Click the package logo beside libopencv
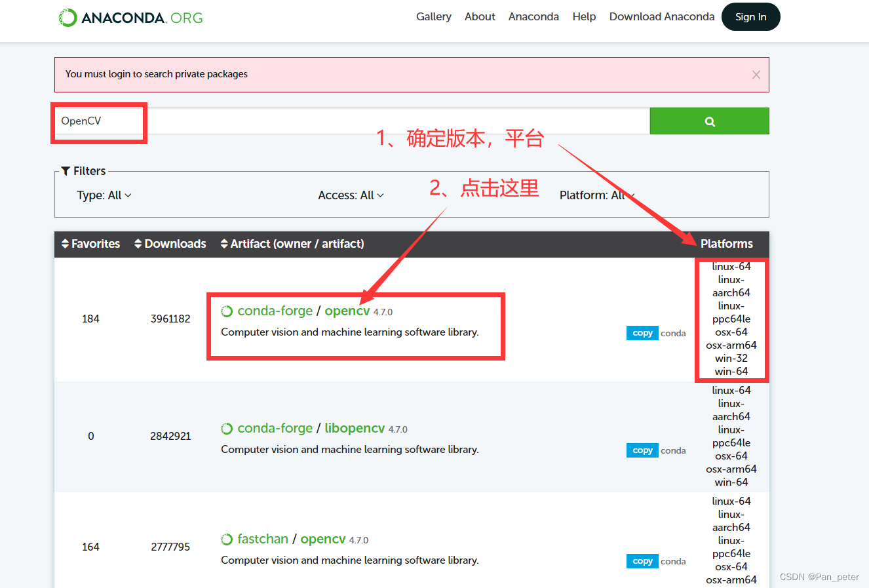 click(227, 428)
